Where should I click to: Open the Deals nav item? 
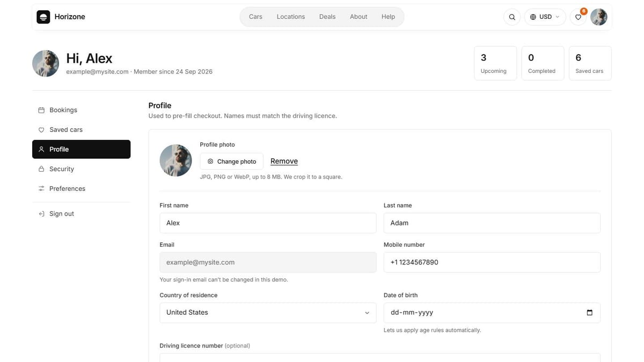(x=327, y=17)
